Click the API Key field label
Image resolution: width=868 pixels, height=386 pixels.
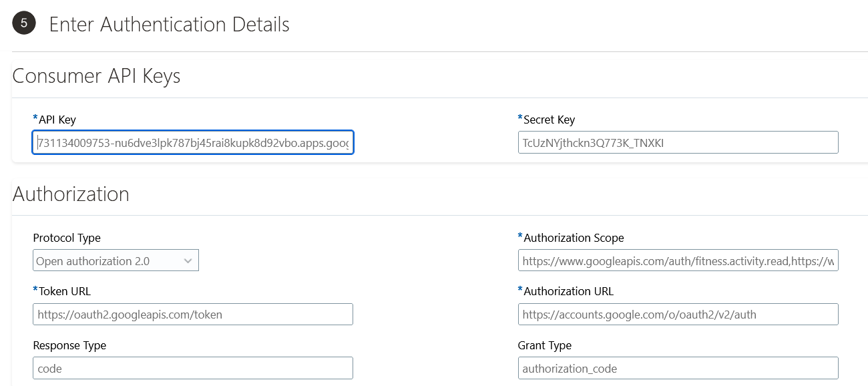pos(57,120)
